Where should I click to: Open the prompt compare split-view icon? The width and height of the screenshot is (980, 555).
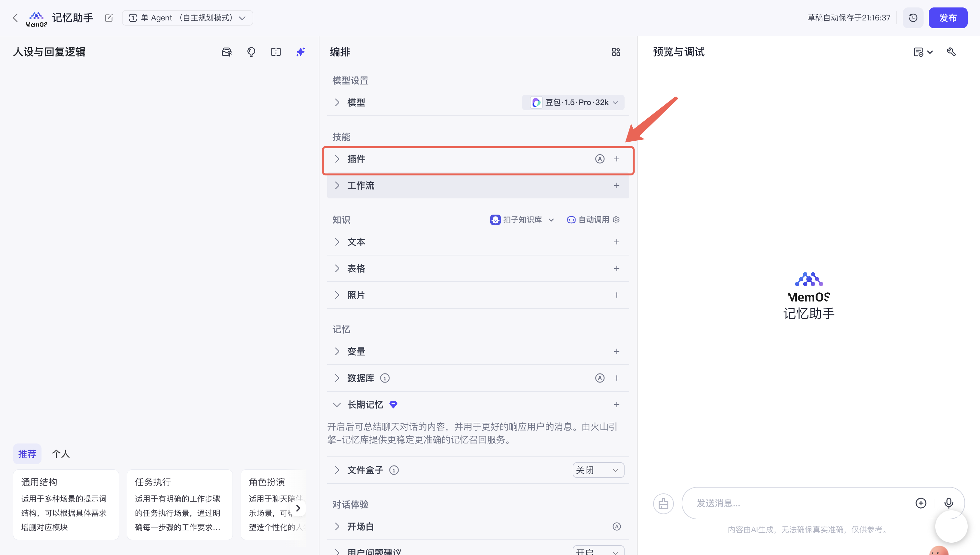pyautogui.click(x=276, y=52)
